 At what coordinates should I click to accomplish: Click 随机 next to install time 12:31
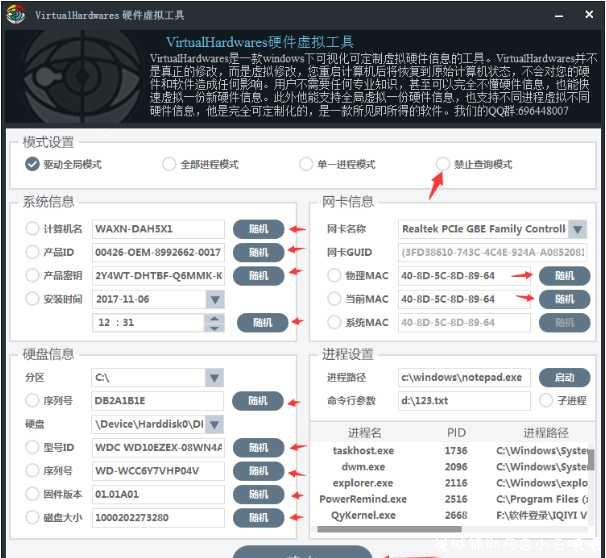click(262, 322)
